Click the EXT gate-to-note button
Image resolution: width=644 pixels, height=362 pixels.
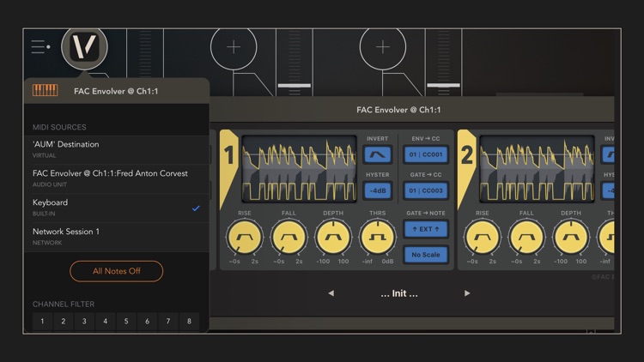click(426, 229)
